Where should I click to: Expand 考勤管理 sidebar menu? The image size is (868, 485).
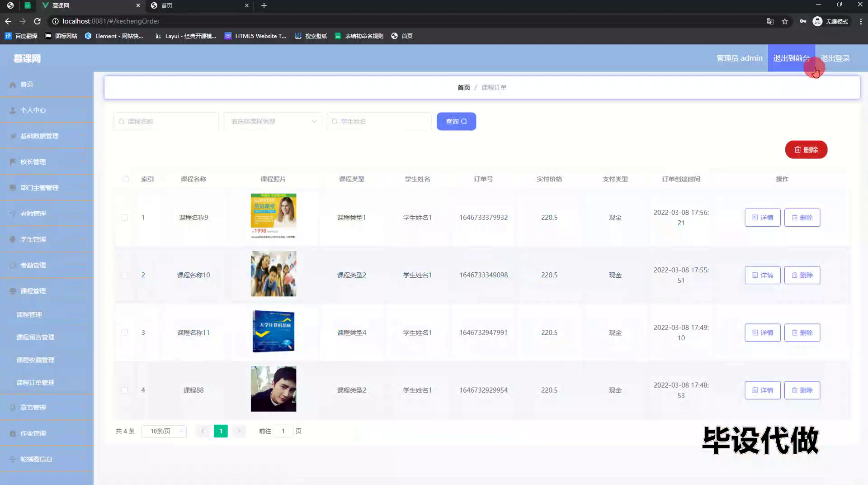click(47, 265)
